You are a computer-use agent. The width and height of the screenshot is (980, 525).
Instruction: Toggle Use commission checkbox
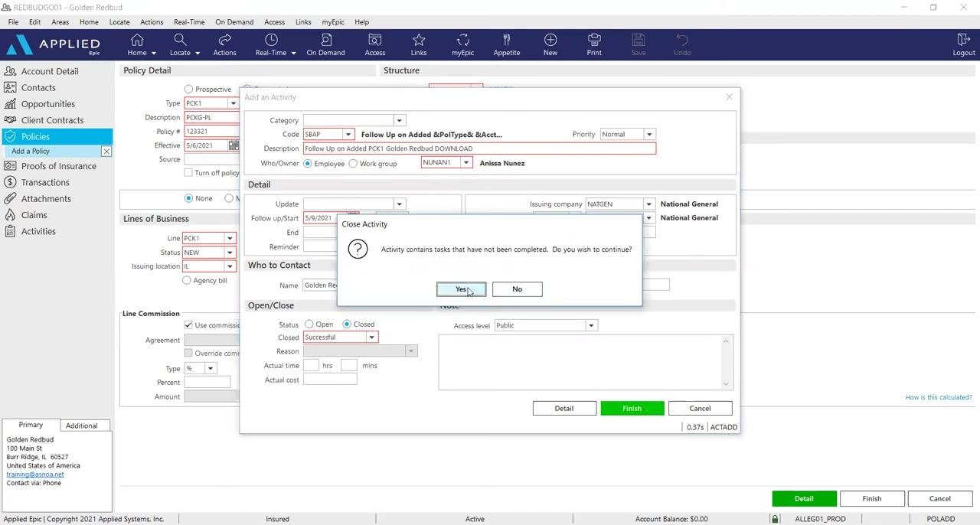(x=188, y=325)
